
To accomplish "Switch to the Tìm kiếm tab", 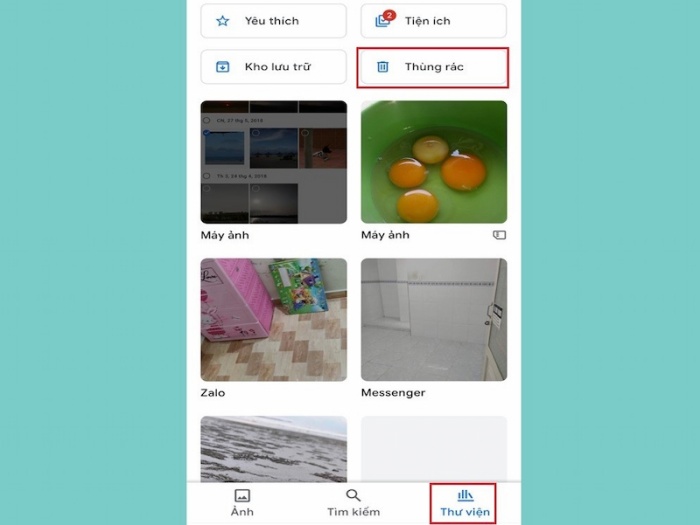I will click(x=353, y=503).
